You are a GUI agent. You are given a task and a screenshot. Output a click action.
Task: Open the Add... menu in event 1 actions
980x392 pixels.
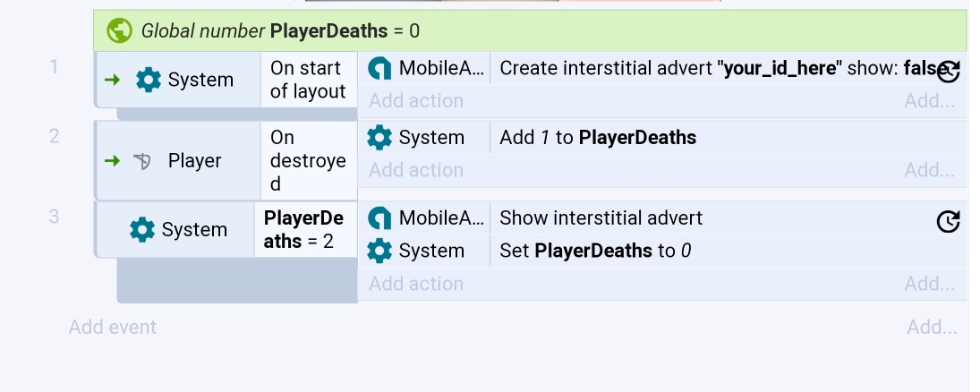(929, 100)
